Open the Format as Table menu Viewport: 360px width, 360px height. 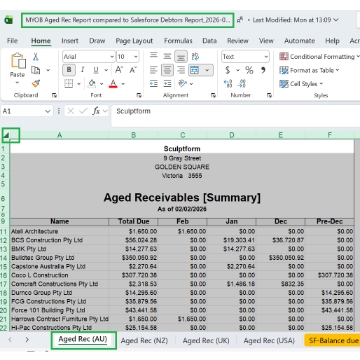[309, 70]
